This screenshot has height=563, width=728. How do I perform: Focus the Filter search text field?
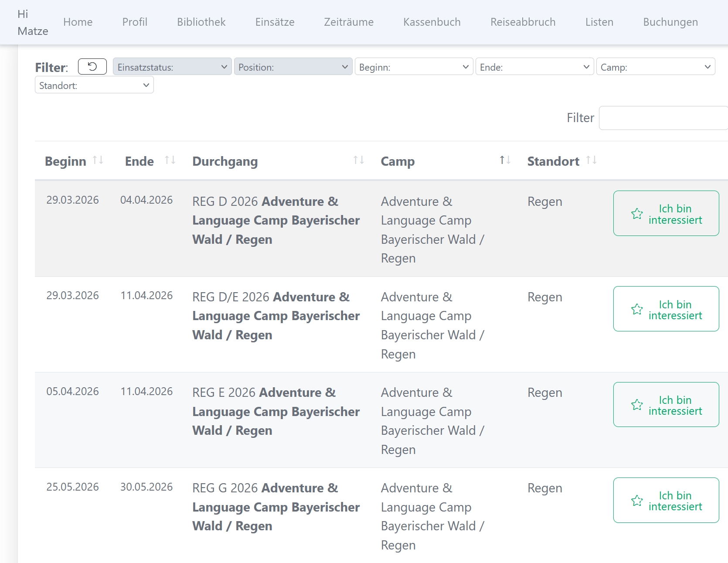pyautogui.click(x=663, y=118)
